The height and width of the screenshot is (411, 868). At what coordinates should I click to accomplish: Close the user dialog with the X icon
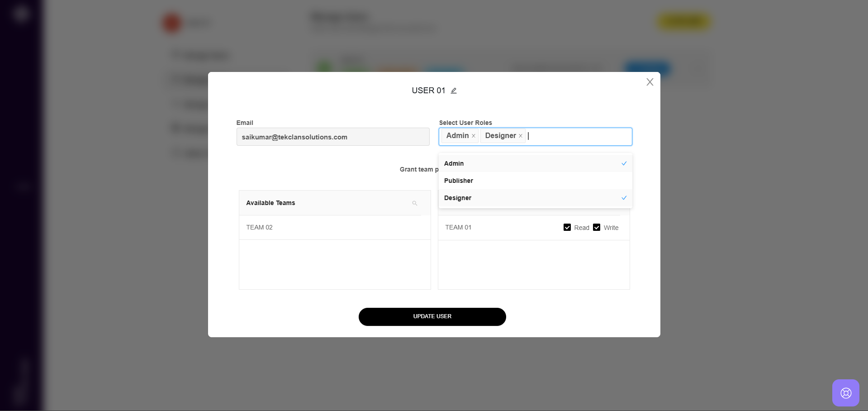pos(650,82)
